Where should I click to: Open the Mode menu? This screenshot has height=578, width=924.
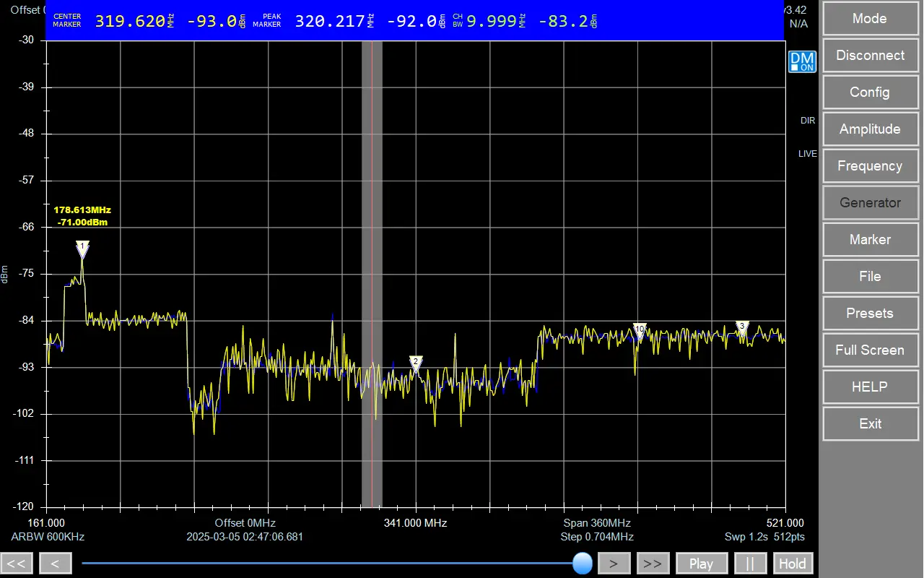pos(869,19)
